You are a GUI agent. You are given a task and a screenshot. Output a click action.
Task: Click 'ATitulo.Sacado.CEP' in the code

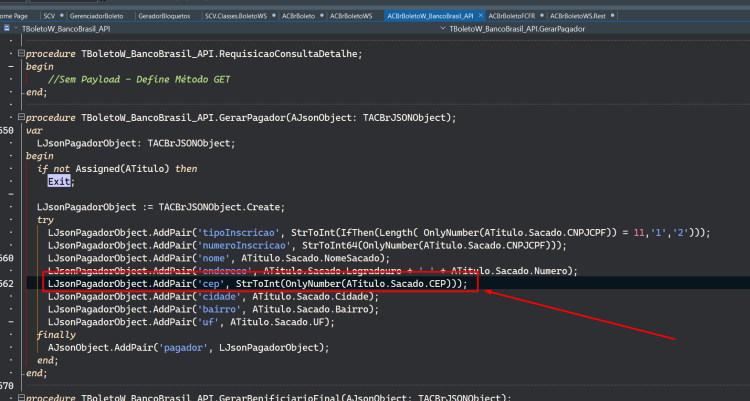coord(396,283)
